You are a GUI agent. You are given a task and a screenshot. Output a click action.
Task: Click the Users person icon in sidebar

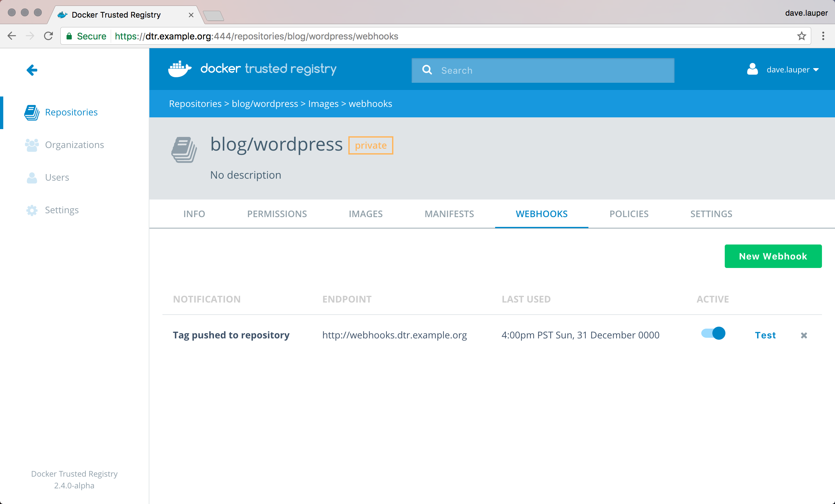[x=32, y=177]
